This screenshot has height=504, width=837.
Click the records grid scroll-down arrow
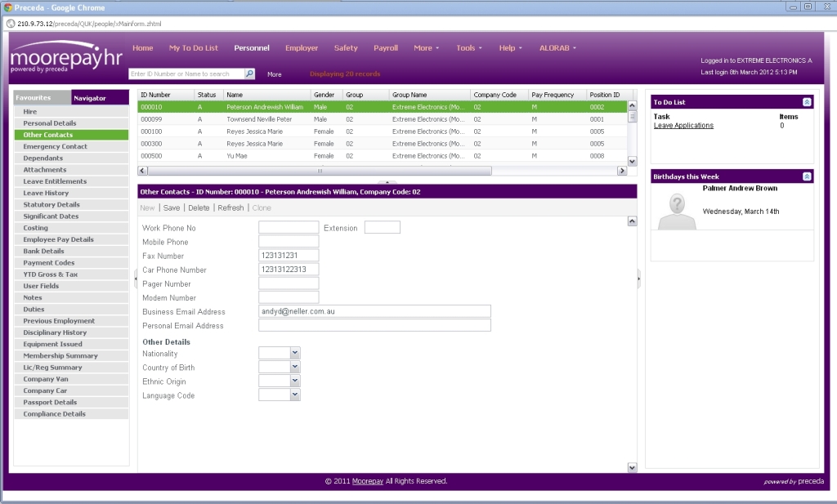pos(632,162)
